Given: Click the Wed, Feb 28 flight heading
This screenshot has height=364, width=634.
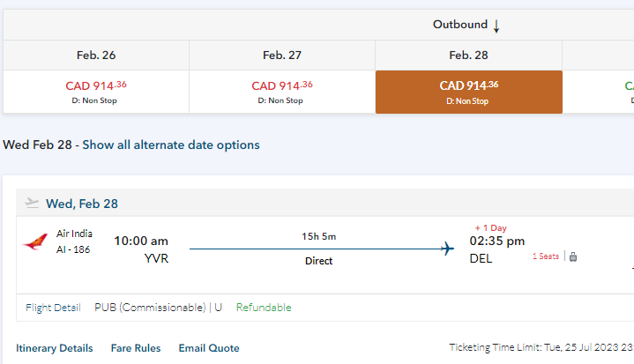Looking at the screenshot, I should click(x=82, y=204).
